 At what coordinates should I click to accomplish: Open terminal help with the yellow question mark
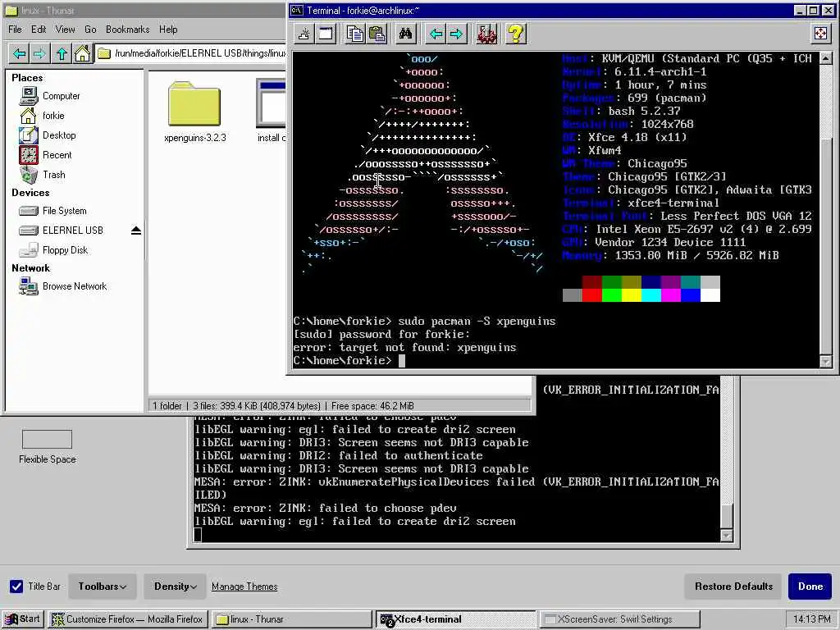click(516, 34)
